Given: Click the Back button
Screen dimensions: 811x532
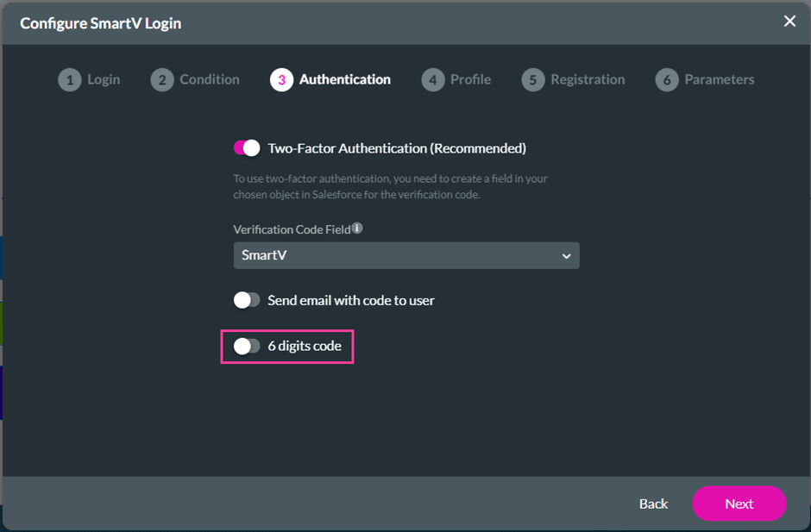Looking at the screenshot, I should coord(653,504).
